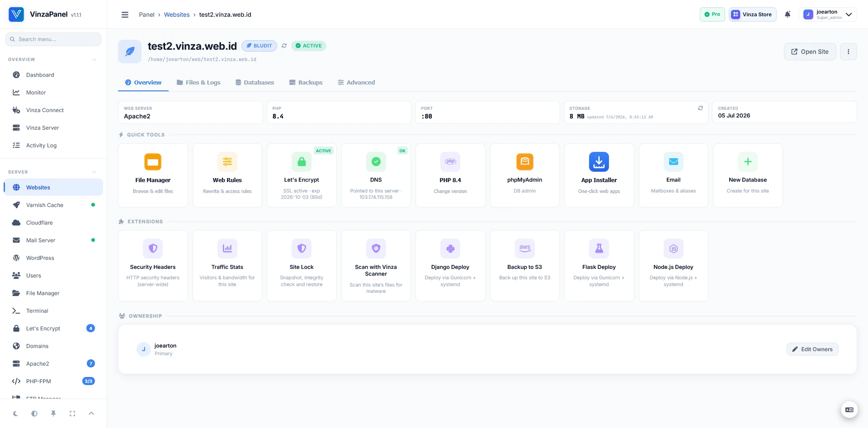Refresh storage usage icon

tap(700, 108)
